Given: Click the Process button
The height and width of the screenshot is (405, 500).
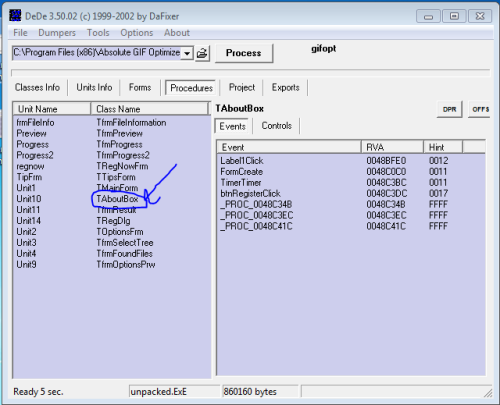Looking at the screenshot, I should click(244, 53).
